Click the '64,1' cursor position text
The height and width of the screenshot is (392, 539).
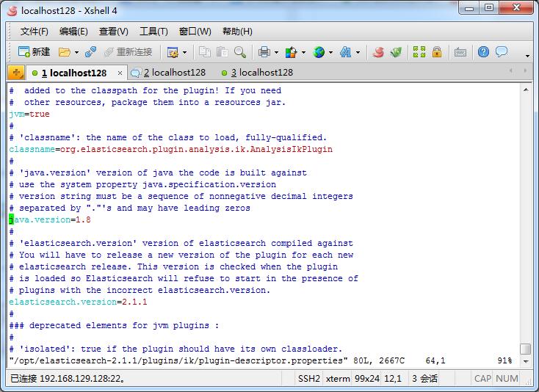point(435,360)
